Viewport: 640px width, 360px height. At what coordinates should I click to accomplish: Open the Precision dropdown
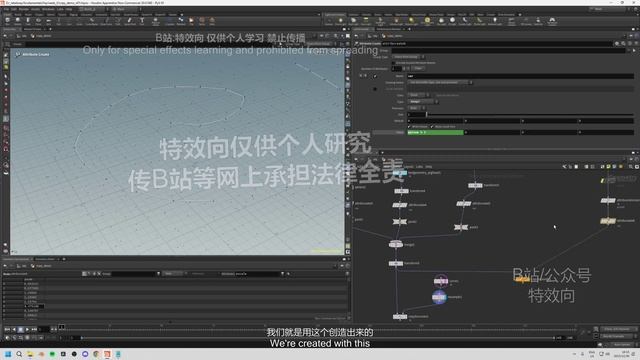(416, 108)
